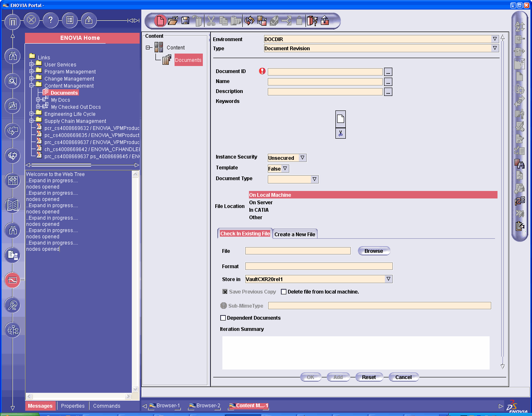The height and width of the screenshot is (416, 532).
Task: Check the Dependent Documents checkbox
Action: (x=223, y=318)
